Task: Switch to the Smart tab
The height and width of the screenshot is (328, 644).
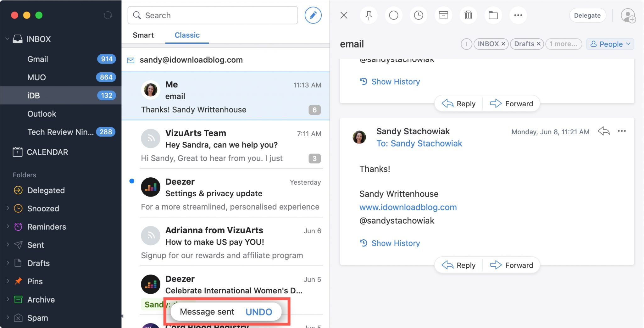Action: coord(143,35)
